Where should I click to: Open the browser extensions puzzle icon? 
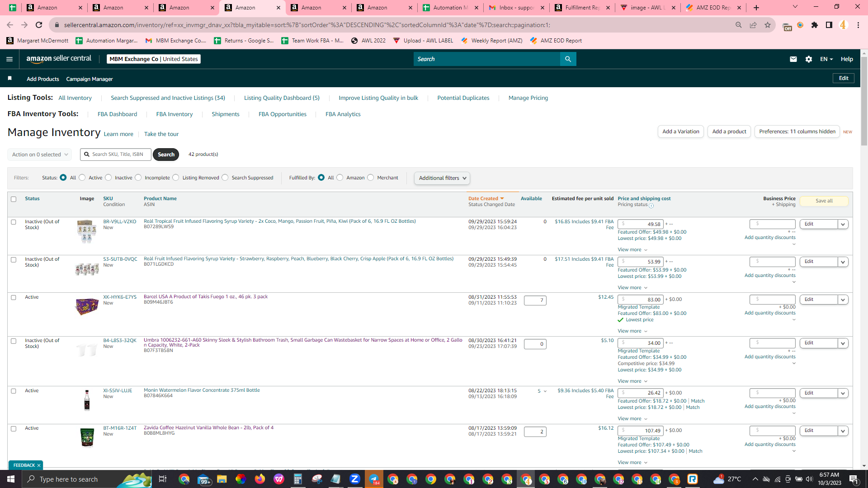pos(815,25)
